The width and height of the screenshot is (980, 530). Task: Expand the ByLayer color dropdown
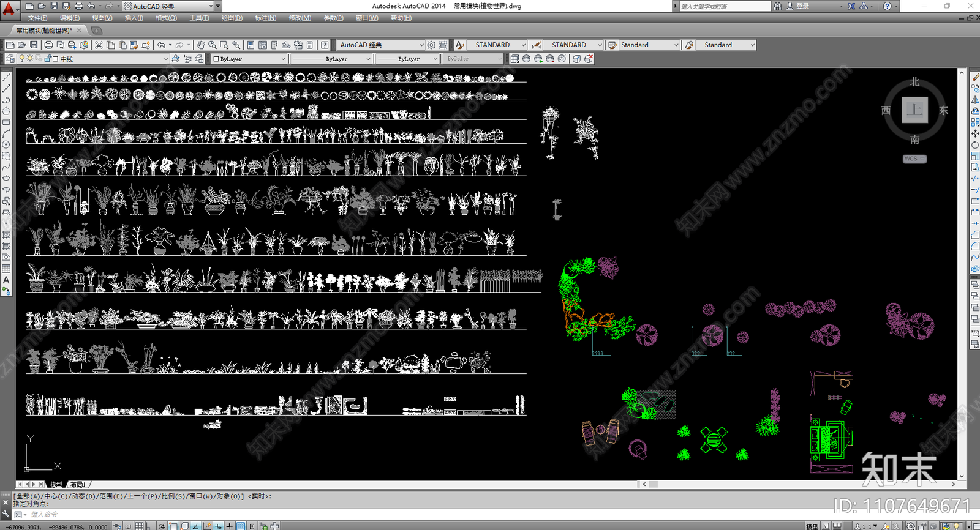coord(283,59)
